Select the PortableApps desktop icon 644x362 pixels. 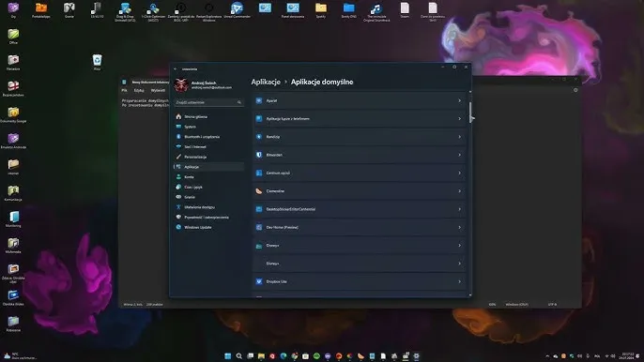click(41, 10)
